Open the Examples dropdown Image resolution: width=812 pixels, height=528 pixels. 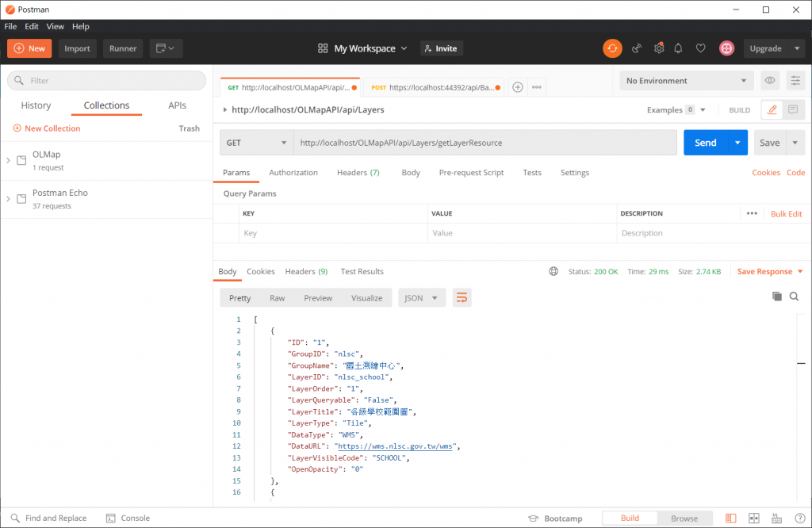[676, 109]
